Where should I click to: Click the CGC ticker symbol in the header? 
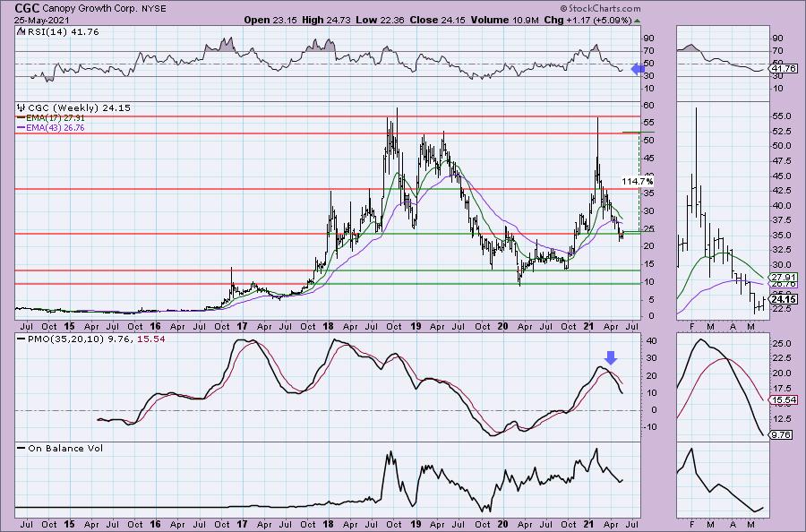tap(27, 8)
